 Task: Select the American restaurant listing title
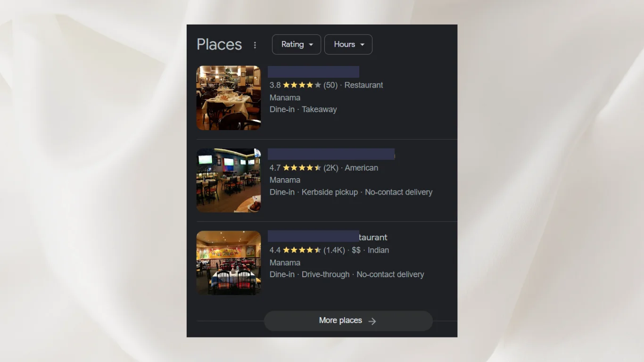pyautogui.click(x=331, y=154)
